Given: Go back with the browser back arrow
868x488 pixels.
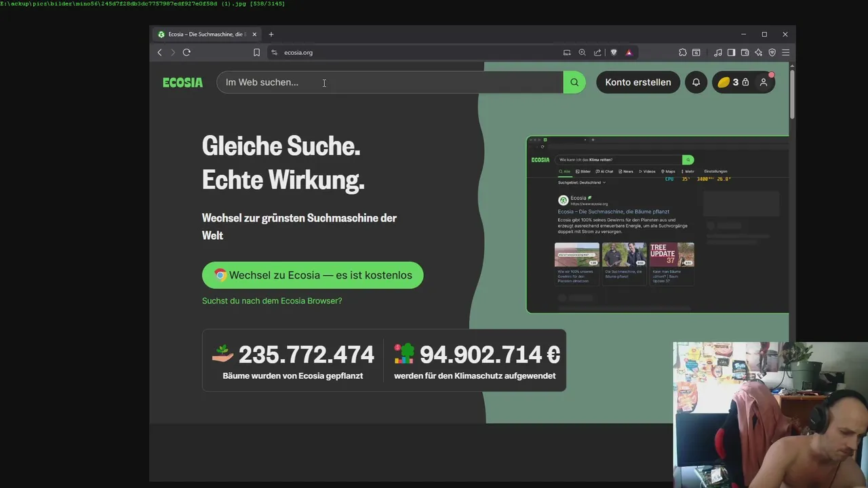Looking at the screenshot, I should [160, 52].
